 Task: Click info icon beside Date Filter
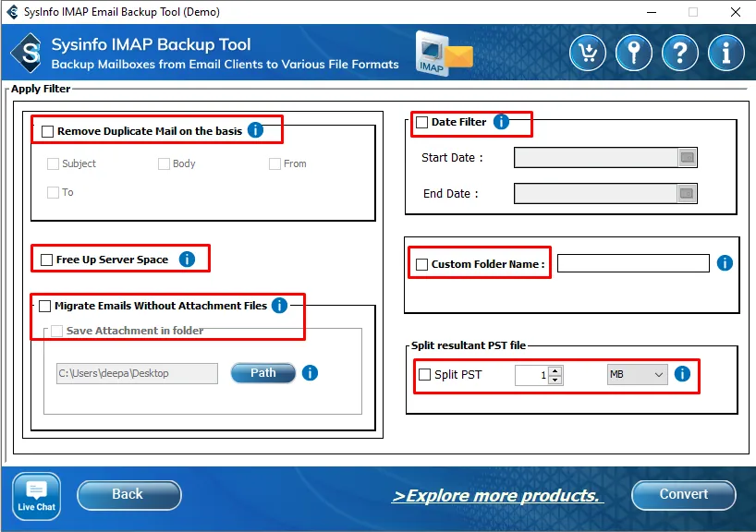[x=502, y=121]
